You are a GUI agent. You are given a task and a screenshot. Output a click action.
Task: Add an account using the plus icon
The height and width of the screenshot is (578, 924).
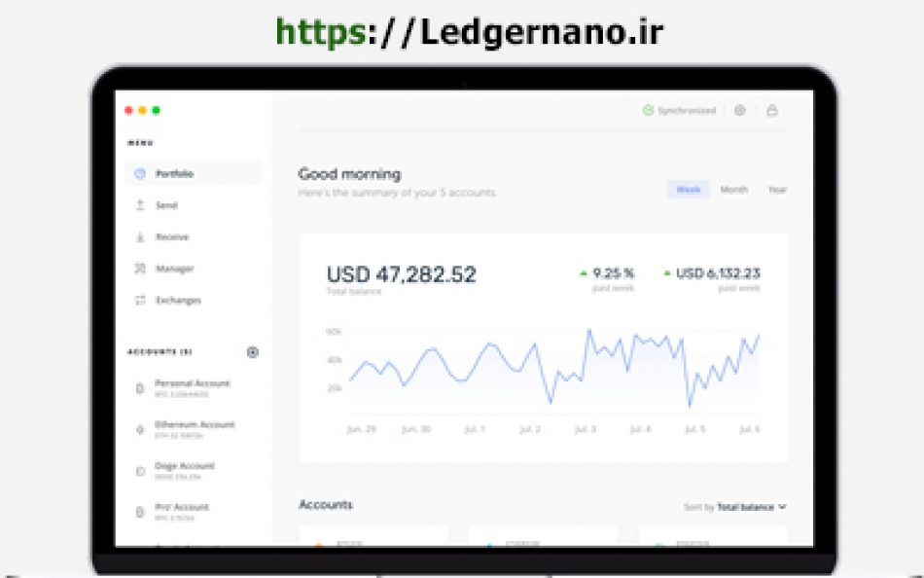252,352
